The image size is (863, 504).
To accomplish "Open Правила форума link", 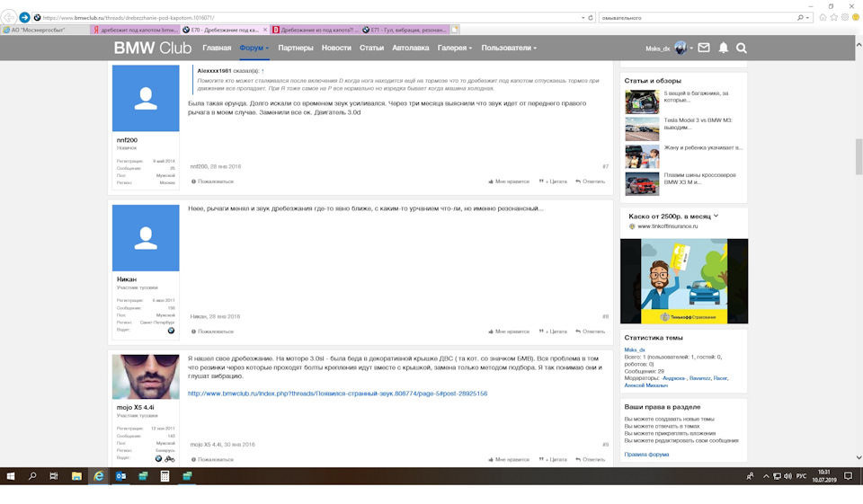I will 646,455.
